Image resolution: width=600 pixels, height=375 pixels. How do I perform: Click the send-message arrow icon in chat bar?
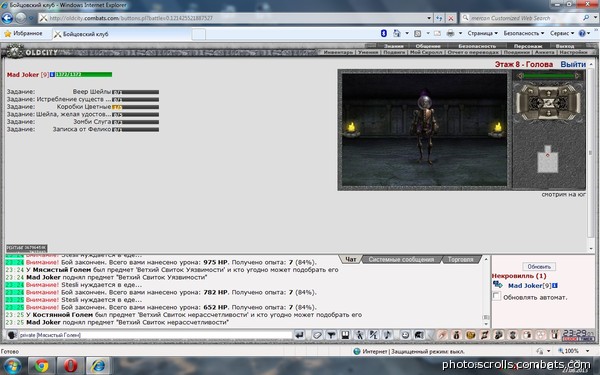tap(300, 335)
